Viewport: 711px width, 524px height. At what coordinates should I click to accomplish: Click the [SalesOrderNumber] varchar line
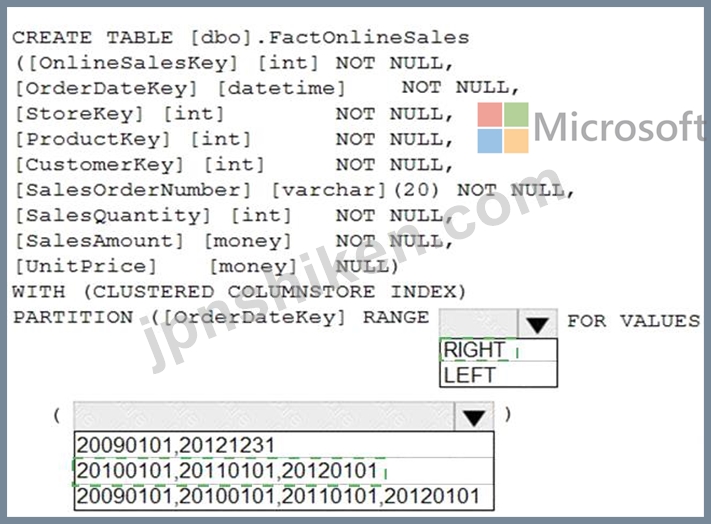tap(295, 190)
